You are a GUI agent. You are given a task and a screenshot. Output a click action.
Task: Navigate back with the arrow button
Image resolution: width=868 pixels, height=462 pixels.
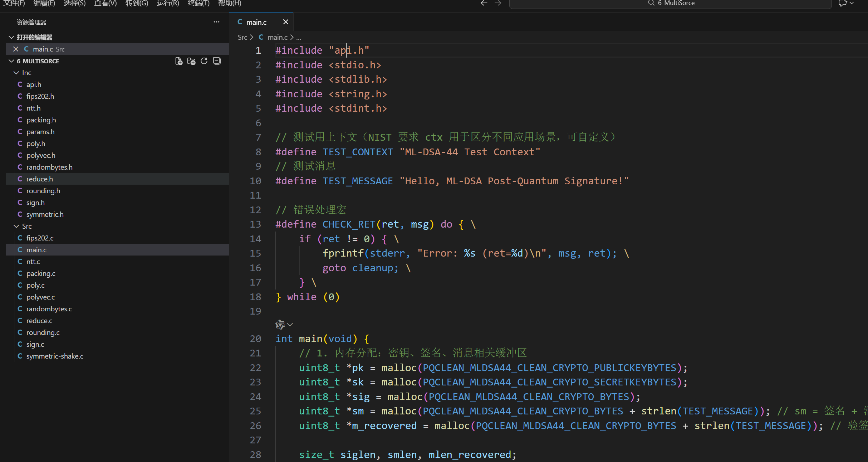click(484, 3)
